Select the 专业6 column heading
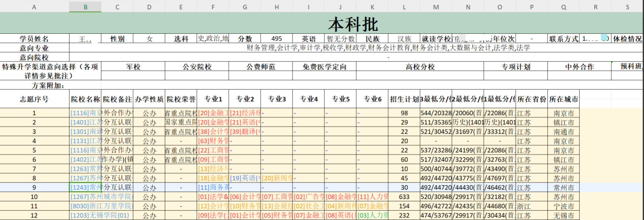Screen dimensions: 644x220 372,99
